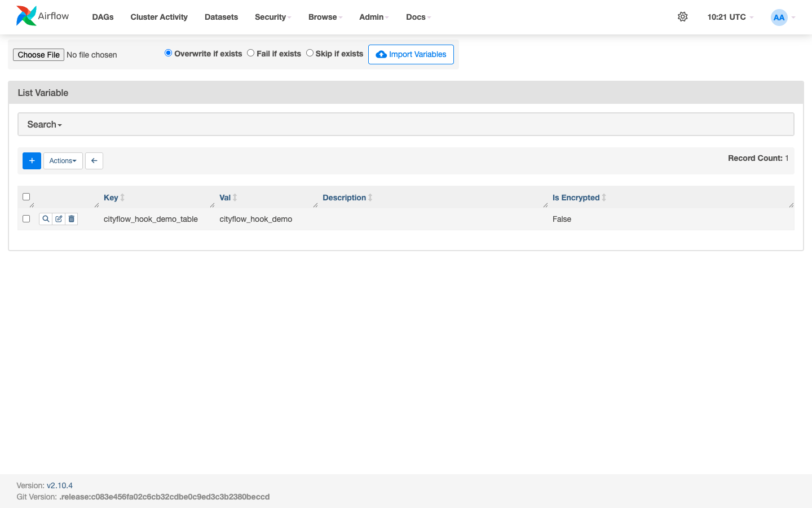Go back using the left arrow button

[x=94, y=161]
